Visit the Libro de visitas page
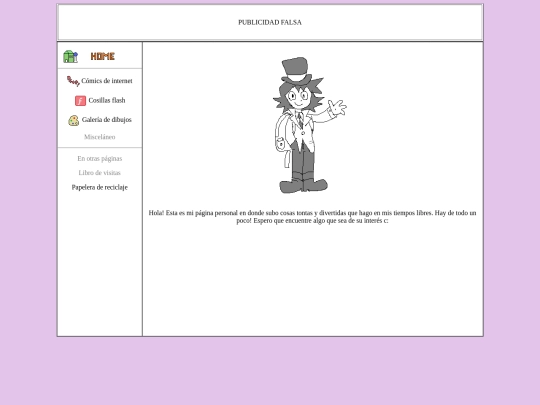540x405 pixels. (100, 173)
